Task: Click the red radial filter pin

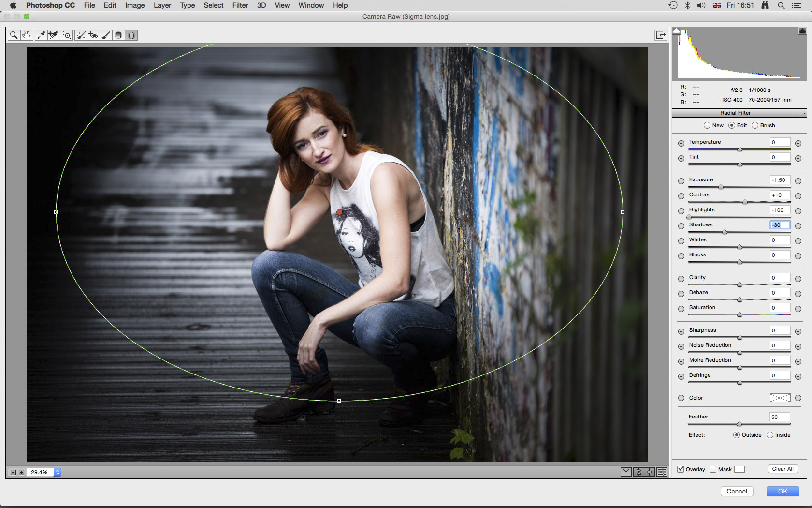Action: click(339, 212)
